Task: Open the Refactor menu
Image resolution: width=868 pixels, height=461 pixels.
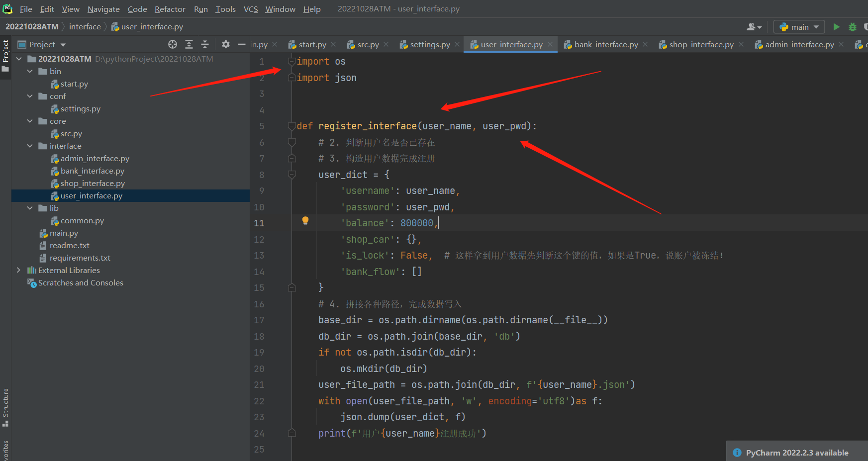Action: coord(170,9)
